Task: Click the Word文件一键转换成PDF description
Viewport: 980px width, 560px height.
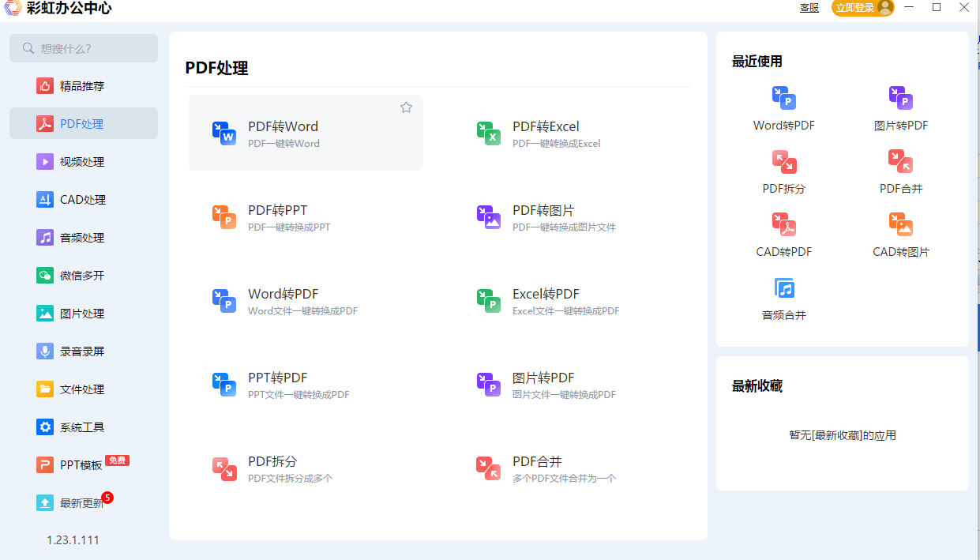Action: click(x=302, y=311)
